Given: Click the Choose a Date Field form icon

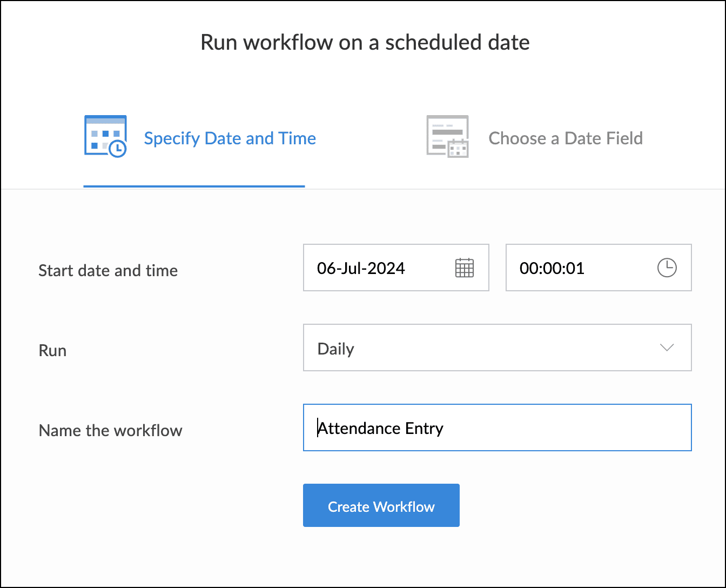Looking at the screenshot, I should (447, 136).
